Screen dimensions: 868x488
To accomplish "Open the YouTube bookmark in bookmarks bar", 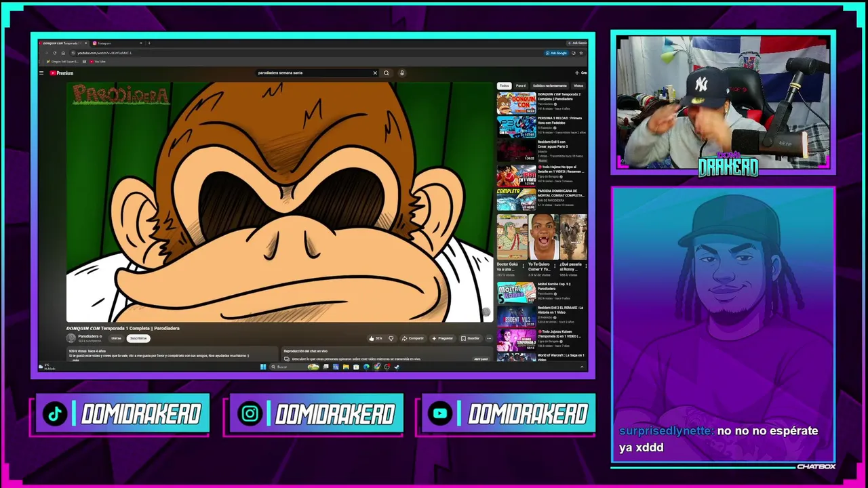I will pyautogui.click(x=98, y=62).
